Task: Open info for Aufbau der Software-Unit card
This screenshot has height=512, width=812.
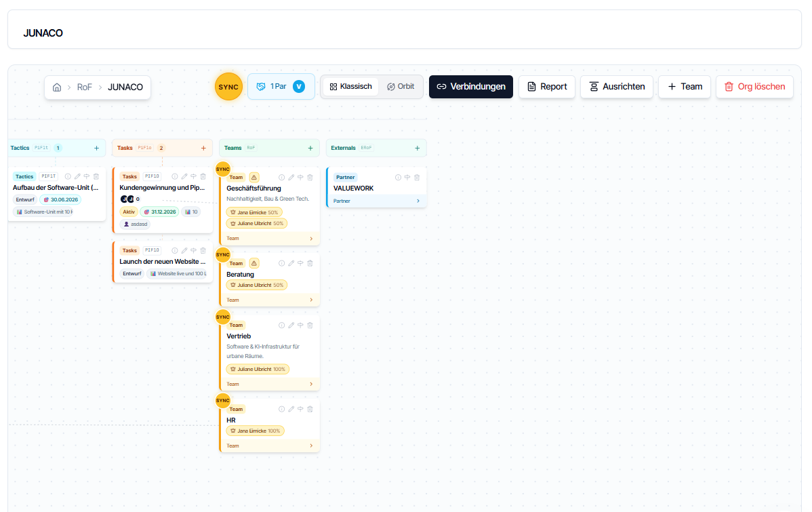Action: (68, 177)
